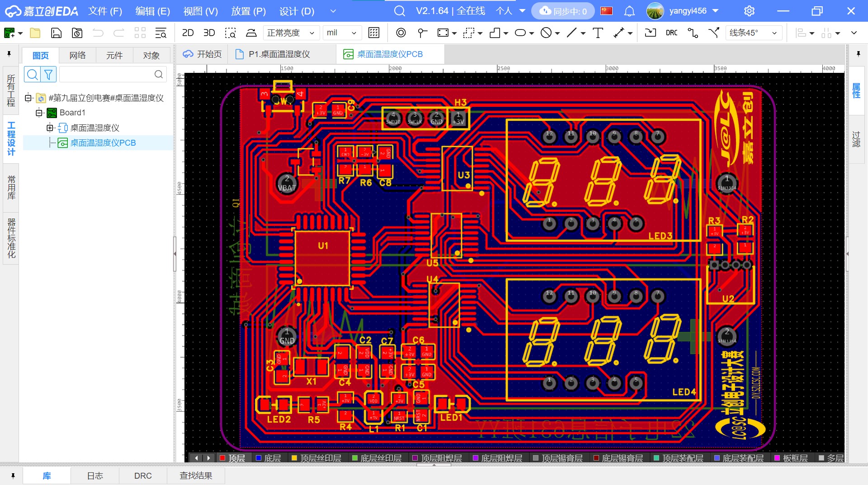Expand more menu items chevron

[333, 11]
